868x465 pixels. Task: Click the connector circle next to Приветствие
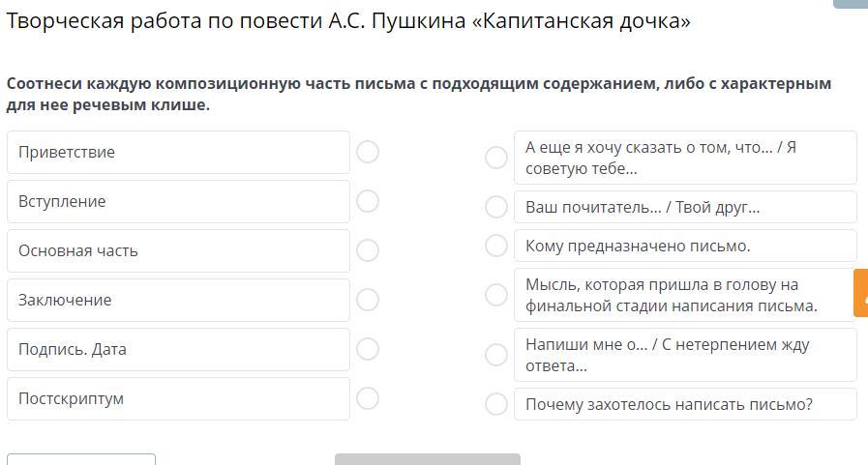(368, 152)
